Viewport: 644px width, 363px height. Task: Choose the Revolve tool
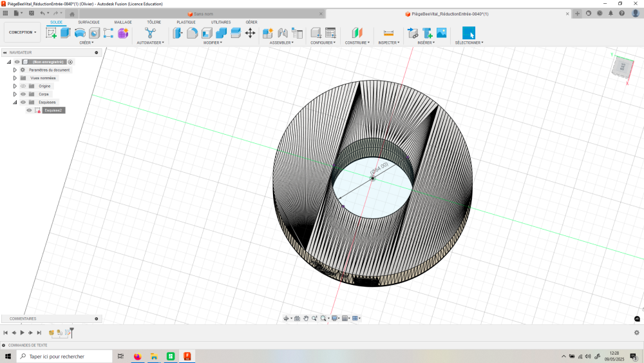click(80, 33)
